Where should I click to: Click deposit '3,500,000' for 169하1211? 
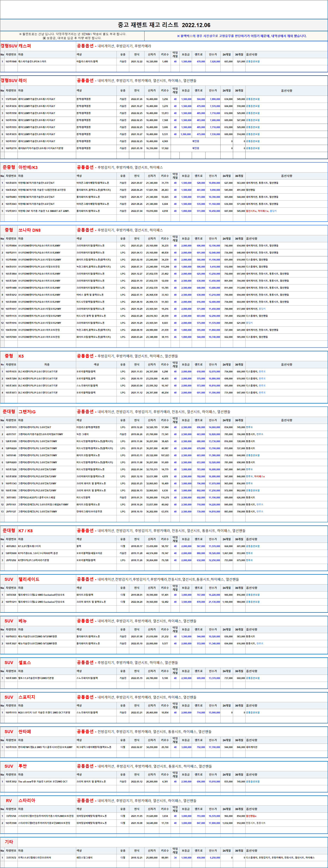pos(186,602)
